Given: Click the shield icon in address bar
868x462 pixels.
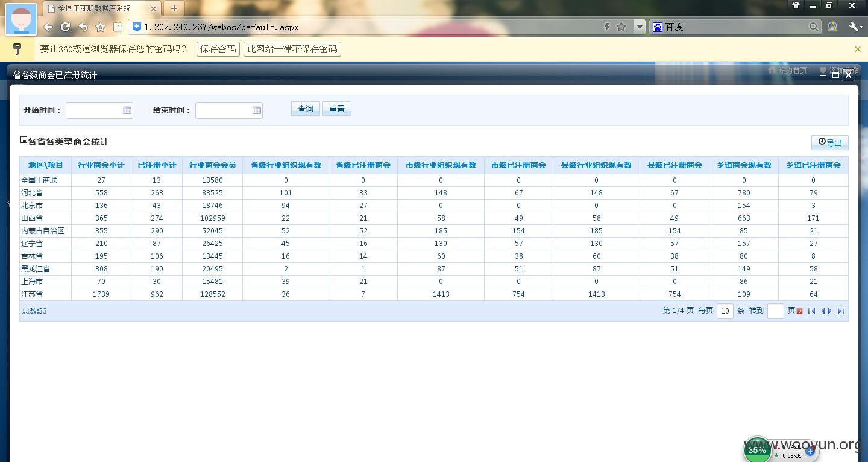Looking at the screenshot, I should point(137,27).
